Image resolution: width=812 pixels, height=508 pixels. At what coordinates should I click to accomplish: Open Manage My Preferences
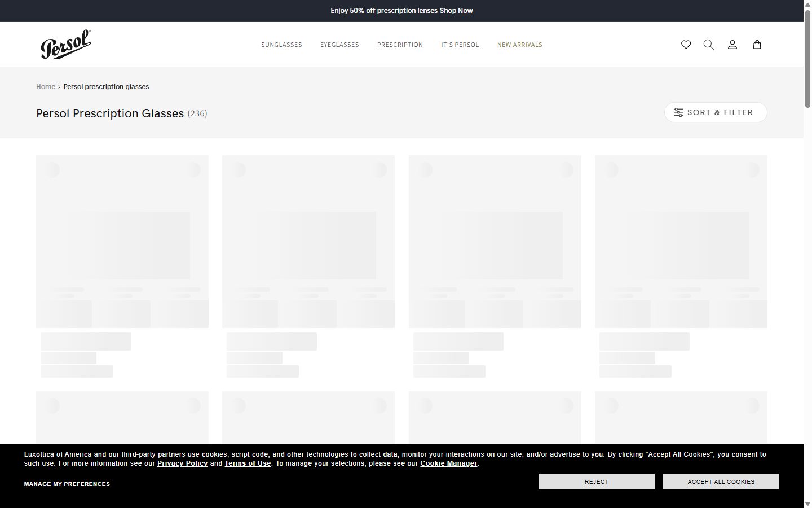click(x=67, y=484)
